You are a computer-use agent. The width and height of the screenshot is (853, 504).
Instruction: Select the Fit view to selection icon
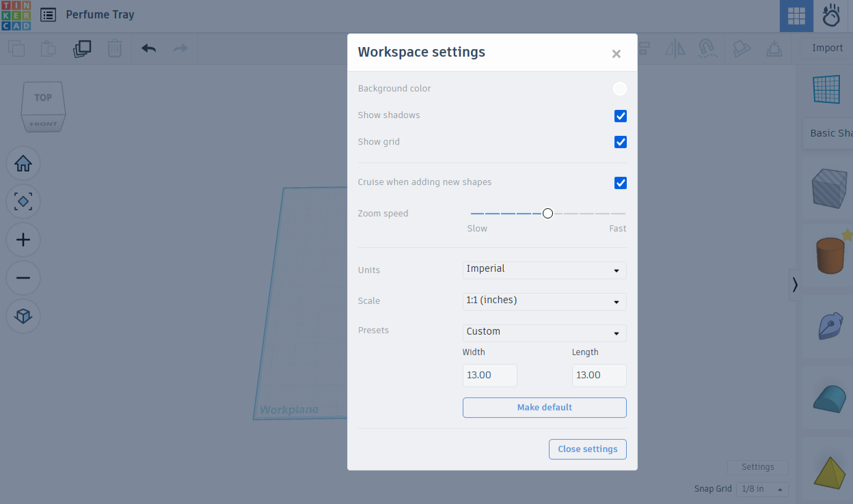pos(23,201)
